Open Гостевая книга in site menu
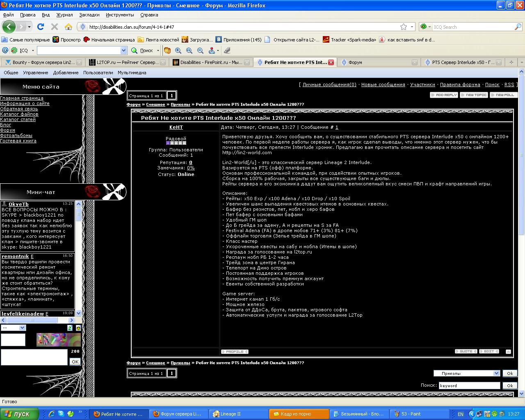525x420 pixels. click(18, 141)
